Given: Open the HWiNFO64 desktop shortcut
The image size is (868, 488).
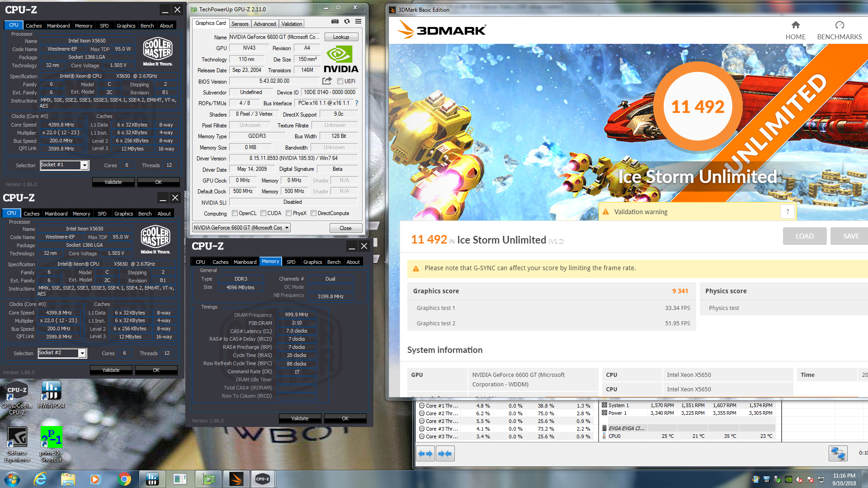Looking at the screenshot, I should (x=51, y=394).
